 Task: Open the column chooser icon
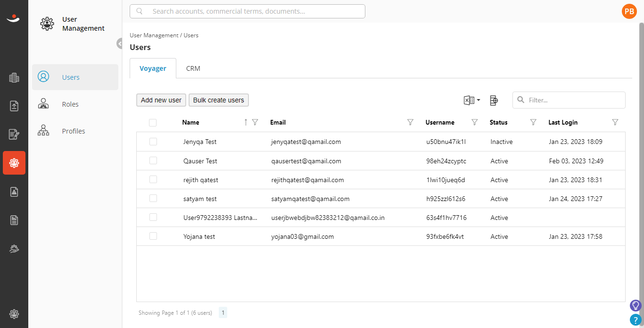click(494, 100)
